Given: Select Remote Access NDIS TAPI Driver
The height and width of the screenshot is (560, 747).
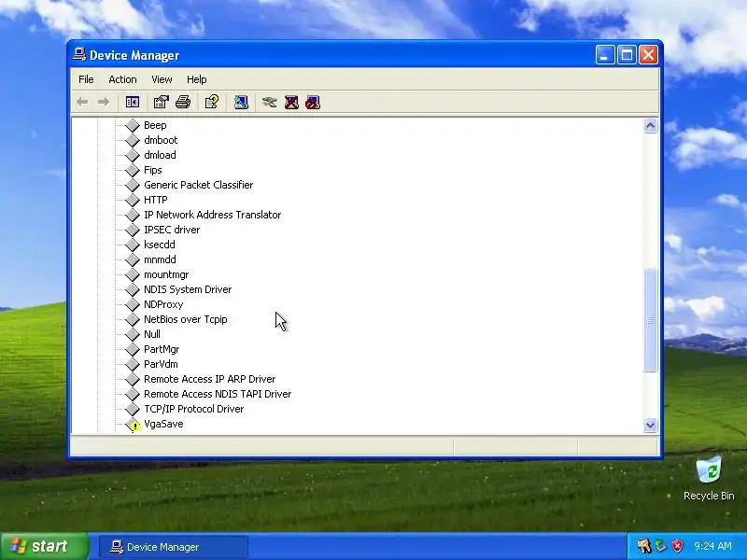Looking at the screenshot, I should tap(218, 394).
